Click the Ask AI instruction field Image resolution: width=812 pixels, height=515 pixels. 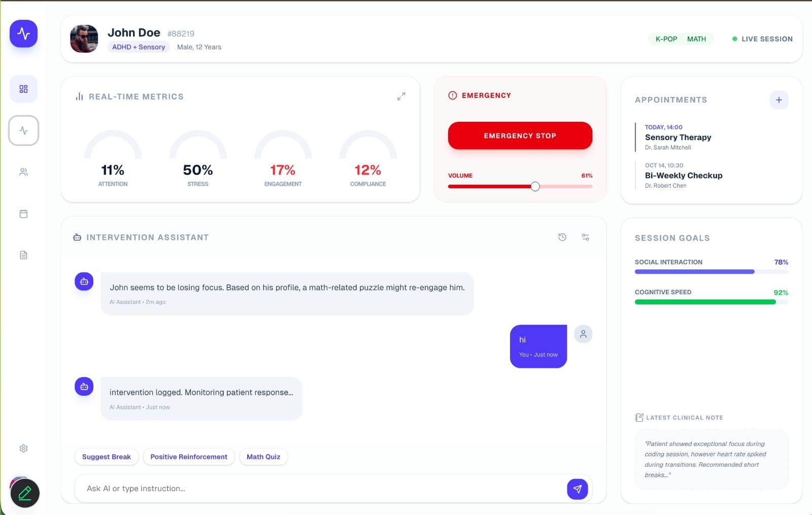point(304,489)
